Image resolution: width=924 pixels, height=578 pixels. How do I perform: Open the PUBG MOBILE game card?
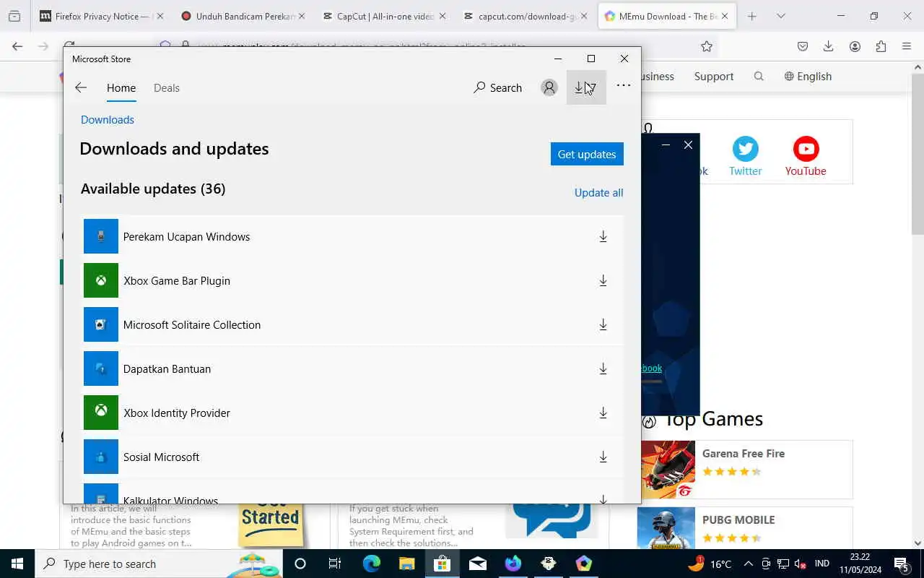click(x=745, y=528)
